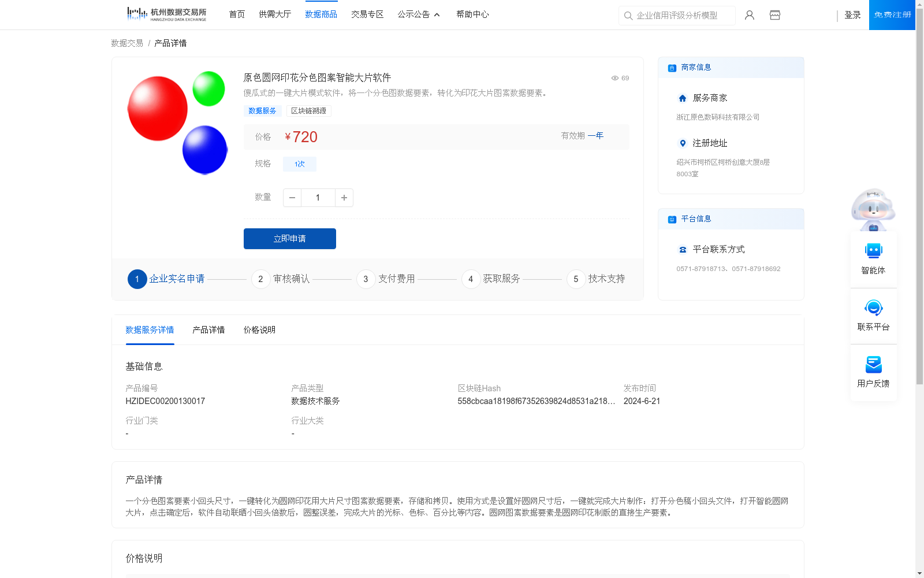This screenshot has width=924, height=578.
Task: Click scrollbar down arrow
Action: [x=920, y=573]
